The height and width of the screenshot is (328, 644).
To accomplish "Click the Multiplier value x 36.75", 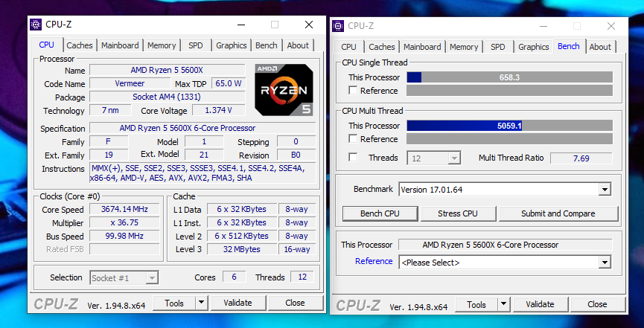I will (124, 222).
